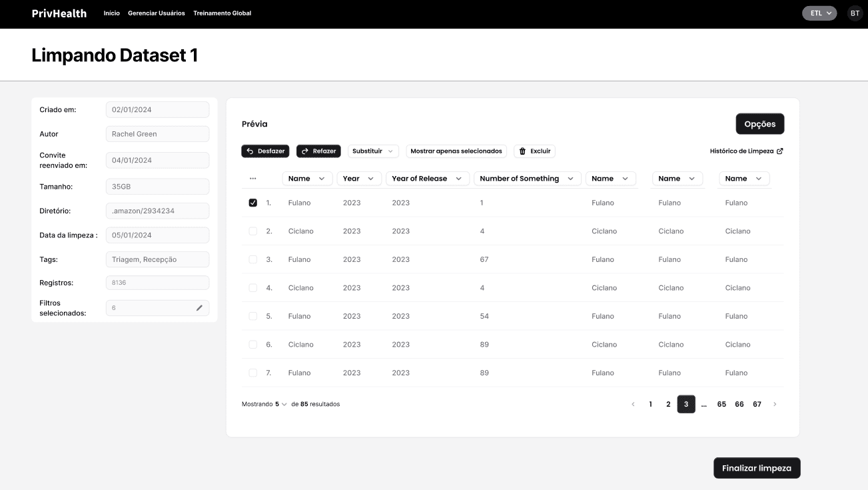Click the trash icon on the Excluir button
The image size is (868, 490).
coord(523,151)
